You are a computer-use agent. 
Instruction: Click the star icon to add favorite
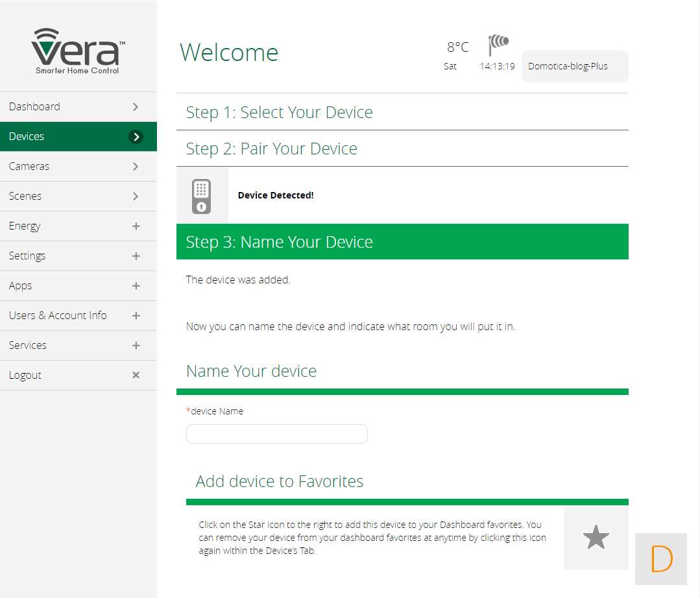pos(596,538)
